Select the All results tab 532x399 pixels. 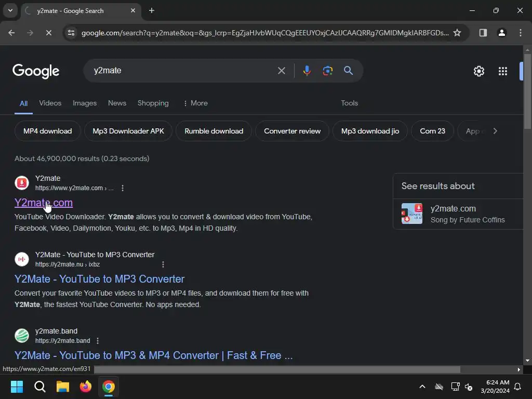click(x=23, y=103)
